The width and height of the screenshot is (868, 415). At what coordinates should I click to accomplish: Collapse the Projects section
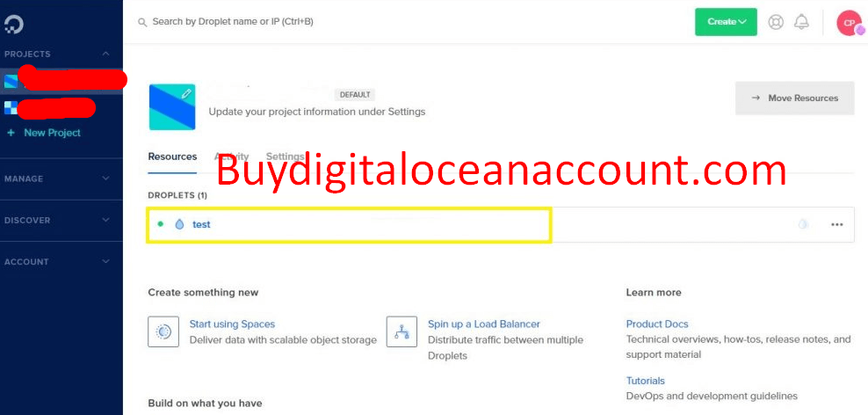105,54
